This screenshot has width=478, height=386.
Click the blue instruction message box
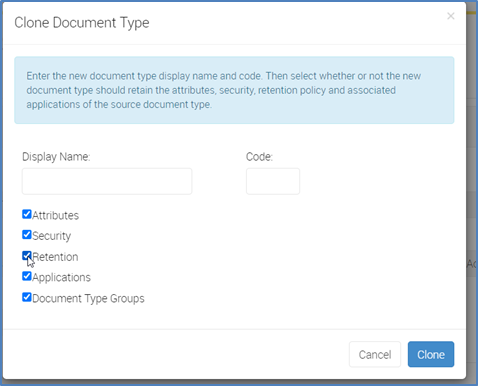point(234,90)
